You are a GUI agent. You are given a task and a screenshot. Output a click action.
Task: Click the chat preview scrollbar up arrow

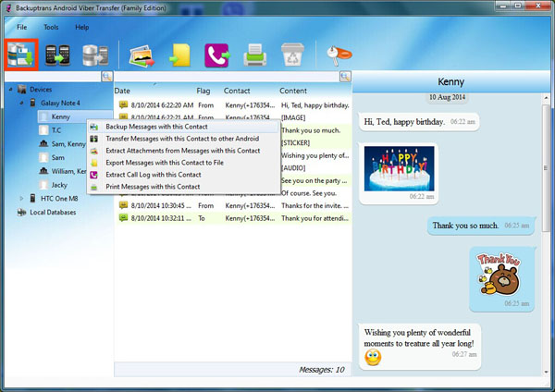click(x=546, y=97)
